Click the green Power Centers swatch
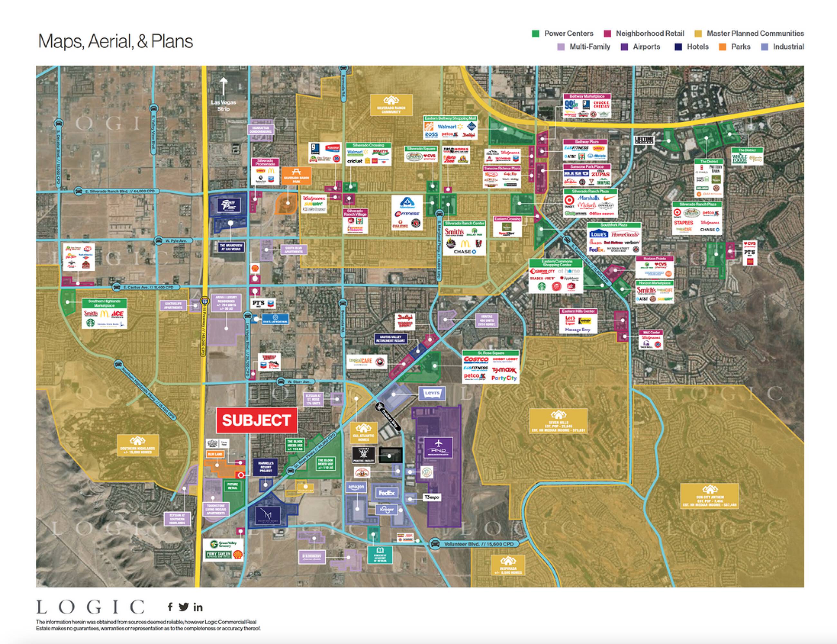The width and height of the screenshot is (837, 644). click(x=535, y=34)
